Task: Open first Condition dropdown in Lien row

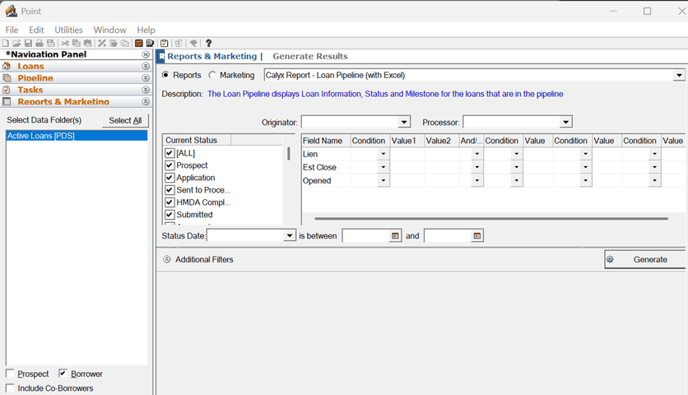Action: pyautogui.click(x=383, y=154)
